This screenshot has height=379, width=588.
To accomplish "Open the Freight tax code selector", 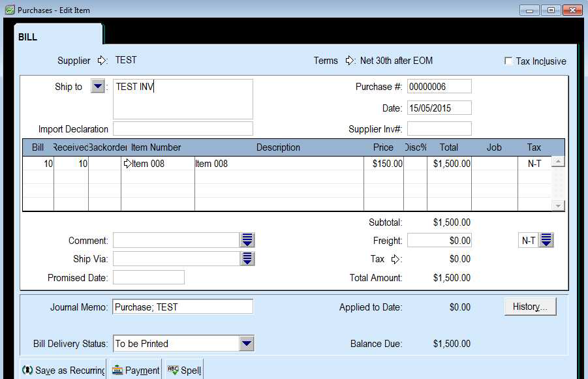I will [x=547, y=240].
